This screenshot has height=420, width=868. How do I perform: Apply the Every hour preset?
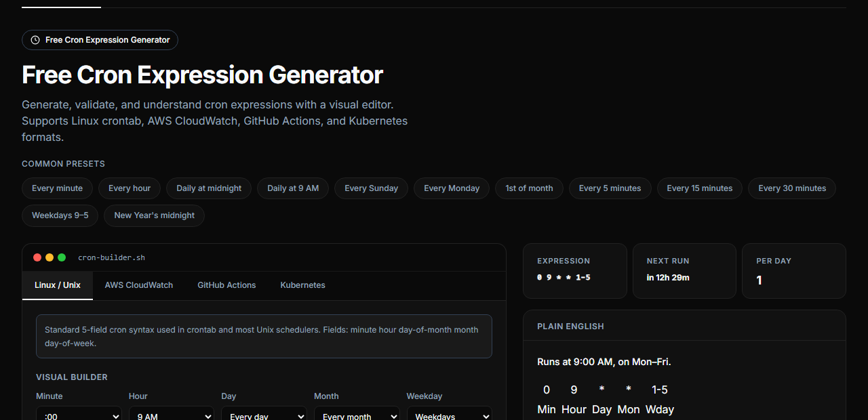click(x=130, y=188)
